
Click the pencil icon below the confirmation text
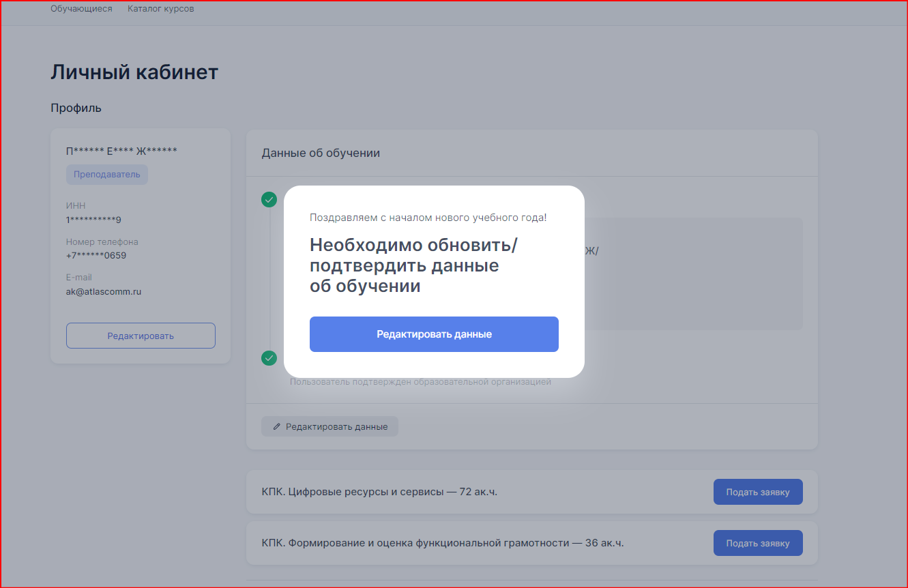276,426
